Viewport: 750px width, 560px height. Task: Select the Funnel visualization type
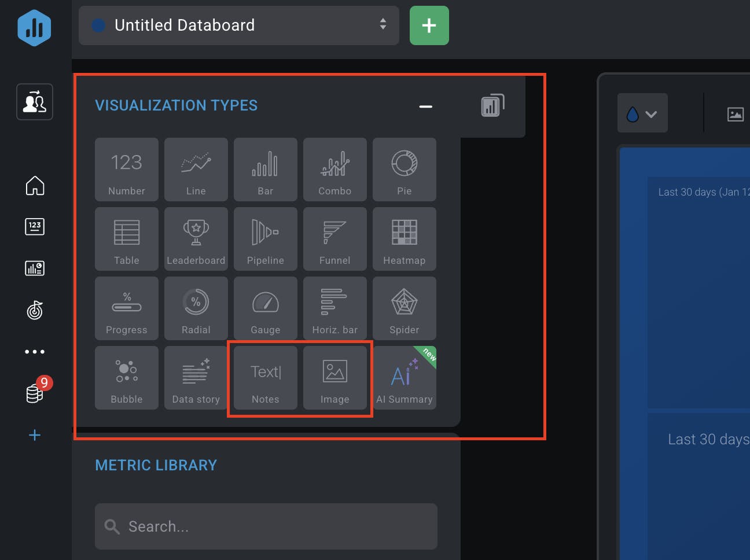coord(334,239)
